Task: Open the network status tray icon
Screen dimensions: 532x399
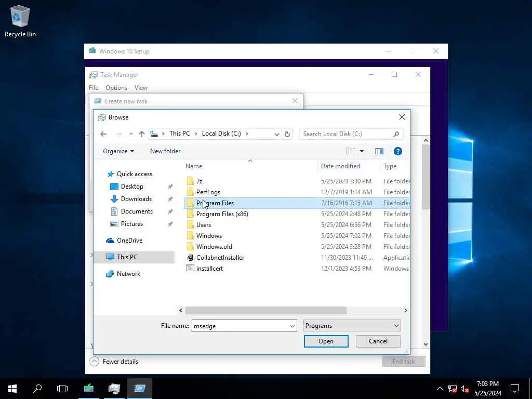Action: pyautogui.click(x=453, y=389)
